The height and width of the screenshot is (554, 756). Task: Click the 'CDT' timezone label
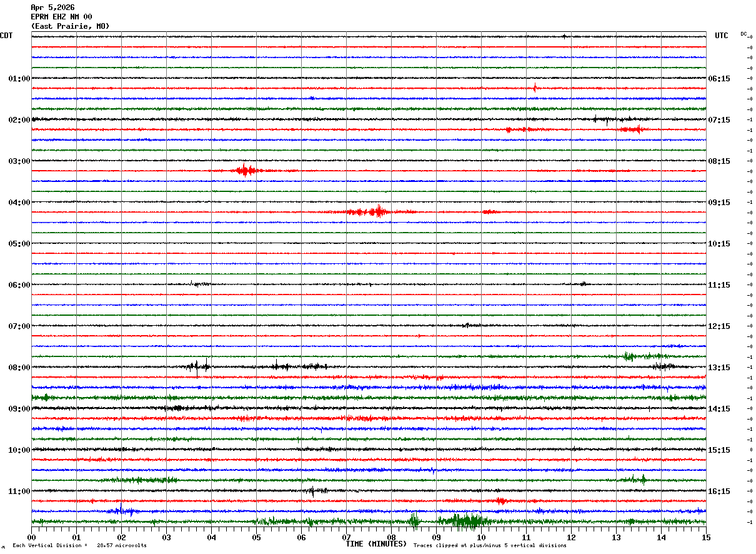pos(6,36)
